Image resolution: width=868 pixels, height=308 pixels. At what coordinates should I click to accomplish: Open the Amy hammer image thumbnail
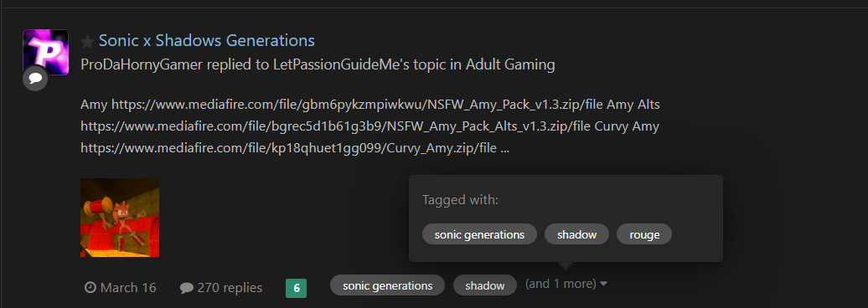tap(120, 218)
